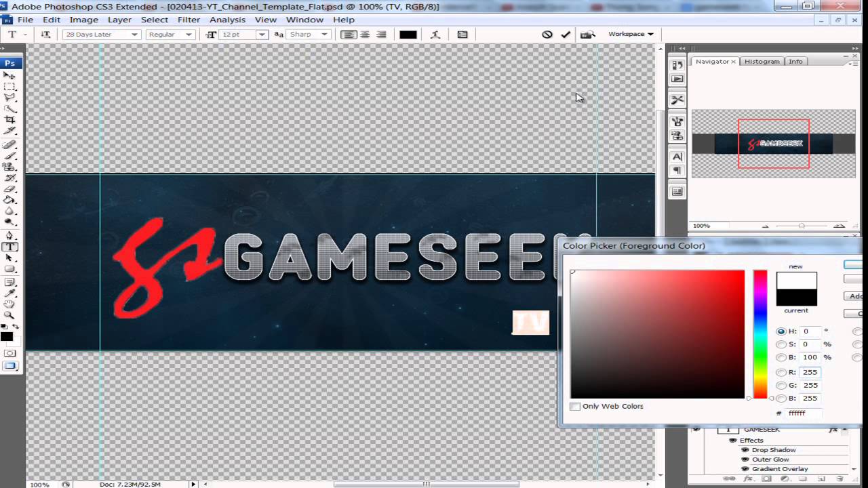Select the Quick Selection tool
Image resolution: width=868 pixels, height=488 pixels.
tap(9, 108)
